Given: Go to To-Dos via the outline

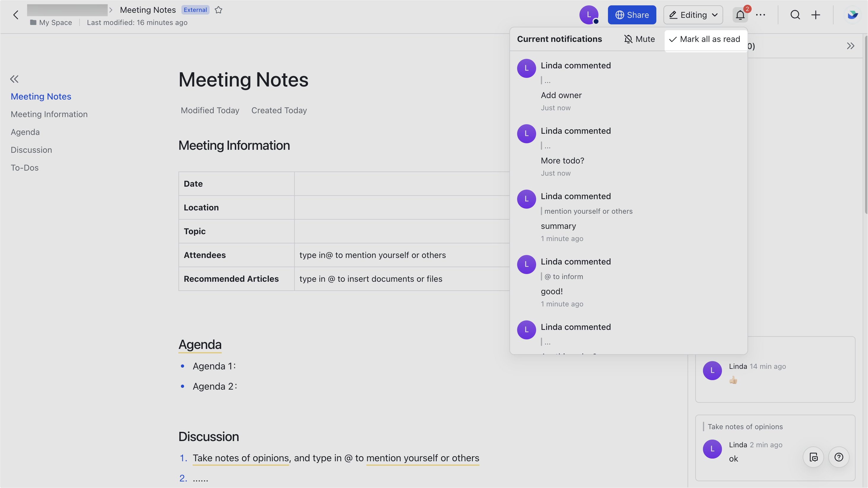Looking at the screenshot, I should (24, 168).
